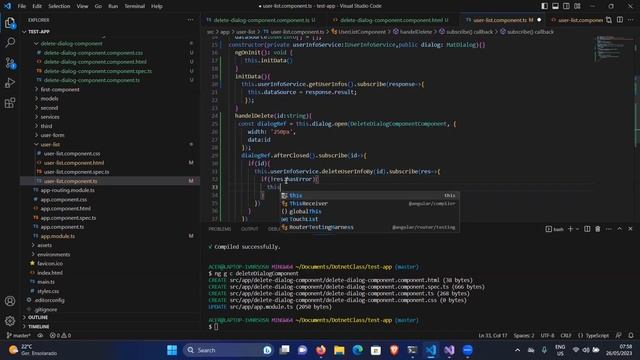Open the terminal launch profile dropdown

pyautogui.click(x=578, y=229)
